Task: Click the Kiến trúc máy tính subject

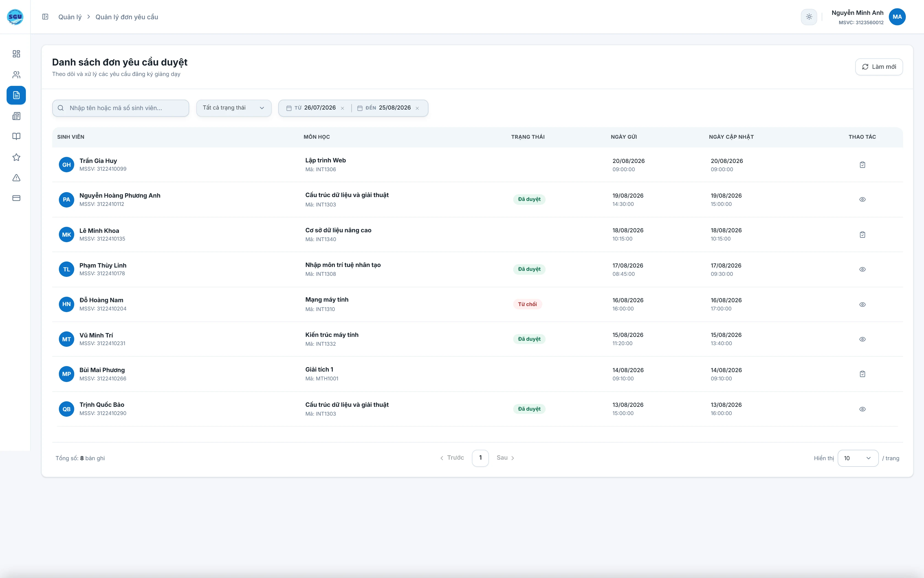Action: (x=332, y=335)
